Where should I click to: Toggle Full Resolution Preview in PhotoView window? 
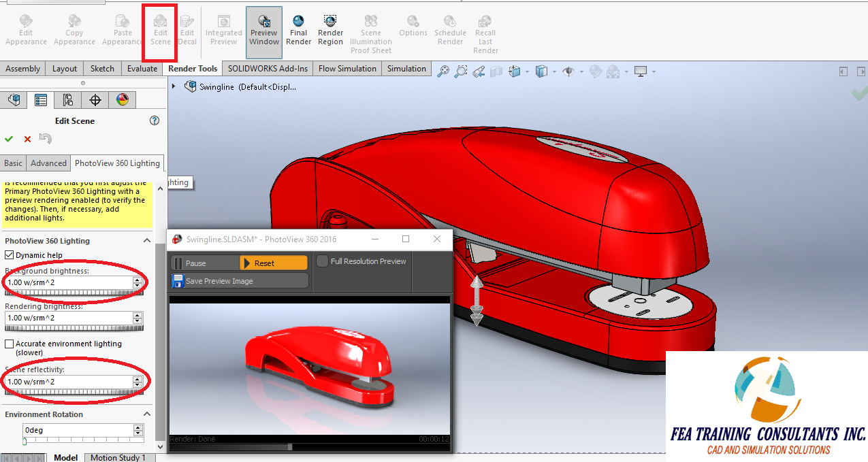point(321,261)
